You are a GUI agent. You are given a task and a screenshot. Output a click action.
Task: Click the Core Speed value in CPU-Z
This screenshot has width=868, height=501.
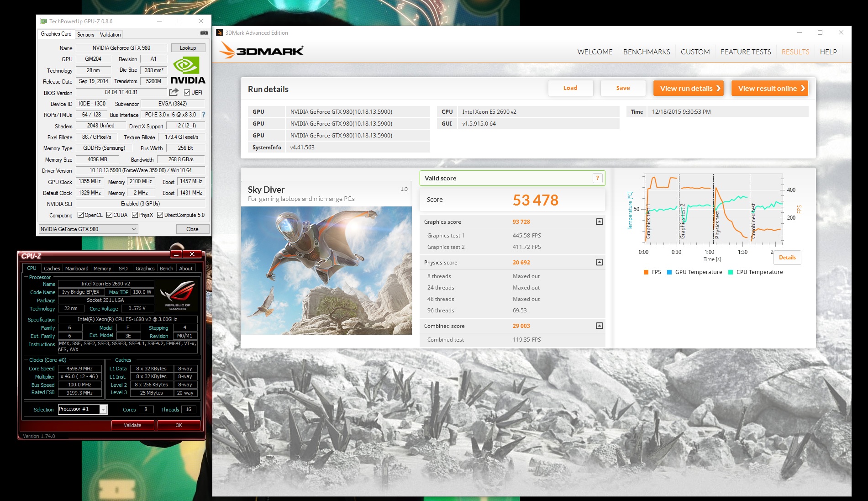(79, 369)
